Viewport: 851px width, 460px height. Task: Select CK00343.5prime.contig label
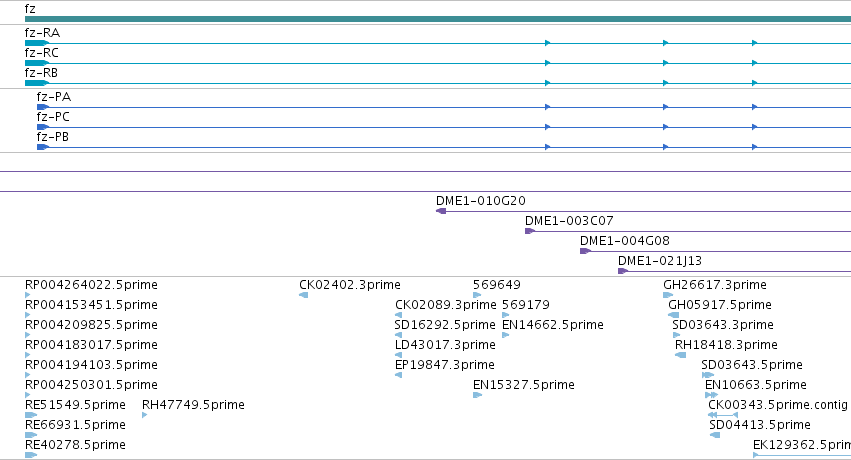(x=778, y=405)
